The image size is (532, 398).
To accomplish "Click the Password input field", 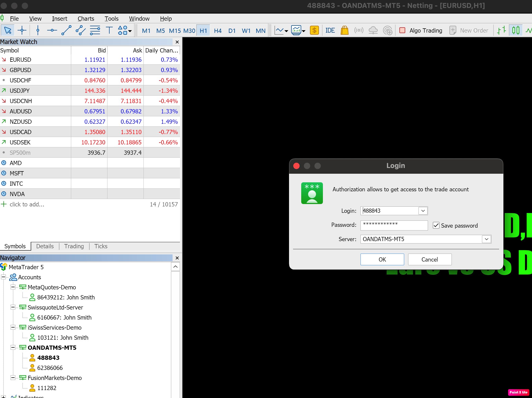I will pos(394,225).
